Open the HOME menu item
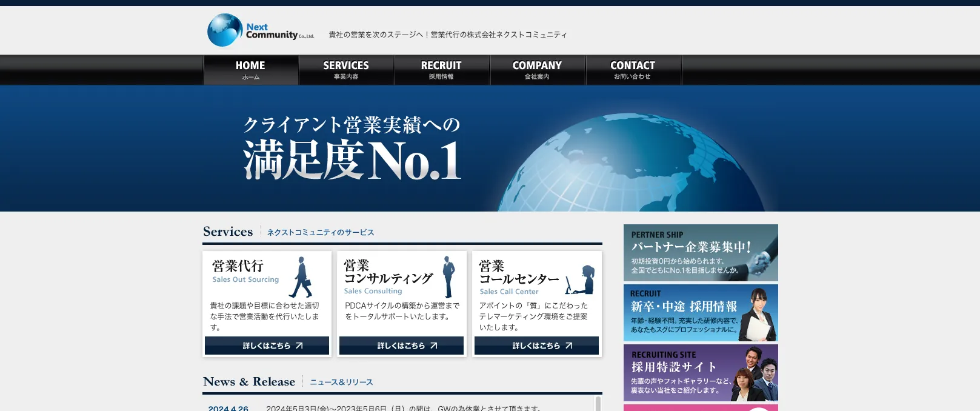Viewport: 980px width, 411px height. [251, 70]
